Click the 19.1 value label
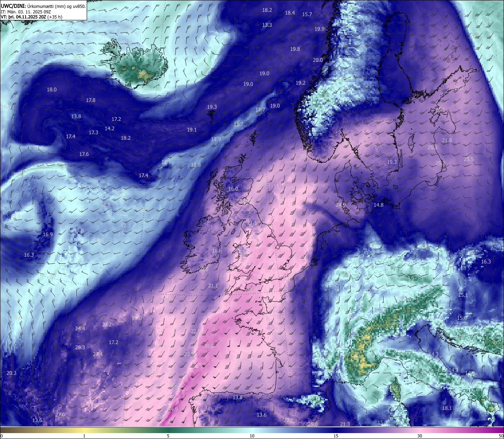Image resolution: width=504 pixels, height=439 pixels. (192, 130)
